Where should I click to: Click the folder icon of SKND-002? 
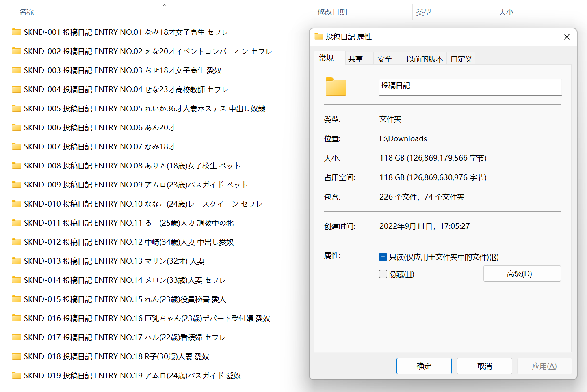pos(17,51)
